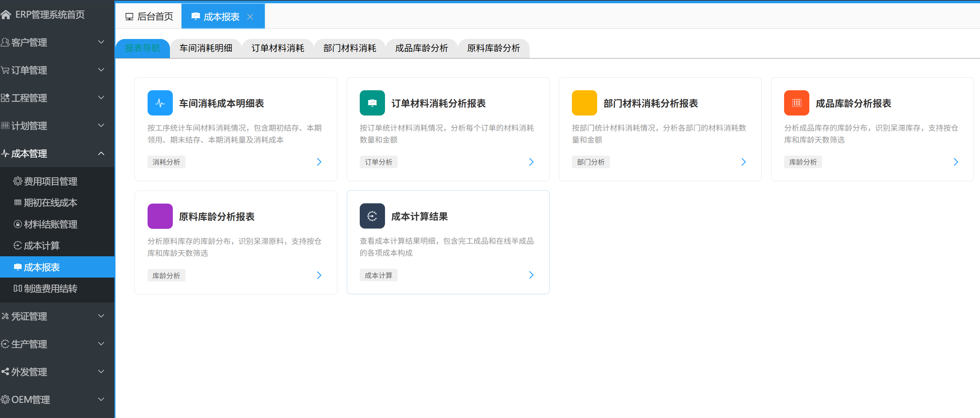The height and width of the screenshot is (418, 980).
Task: Click the cart icon next to 订单管理
Action: click(5, 70)
